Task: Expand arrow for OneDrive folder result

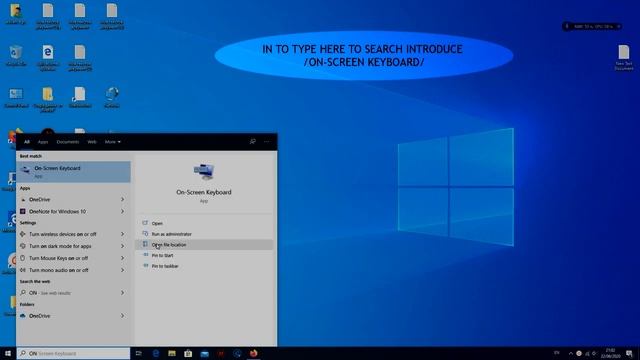Action: pyautogui.click(x=122, y=316)
